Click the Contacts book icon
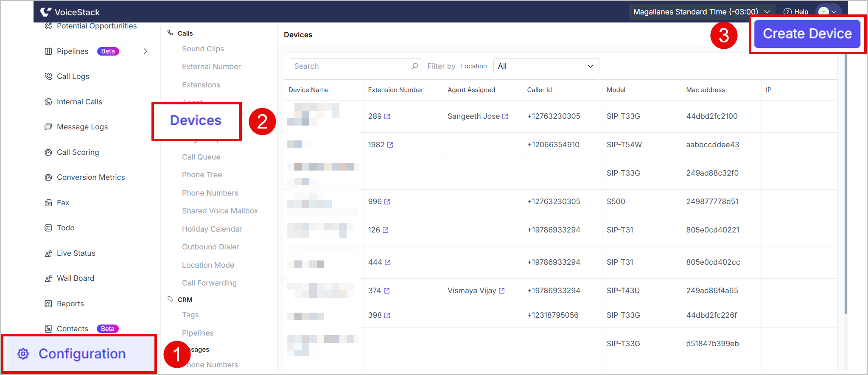 tap(48, 329)
